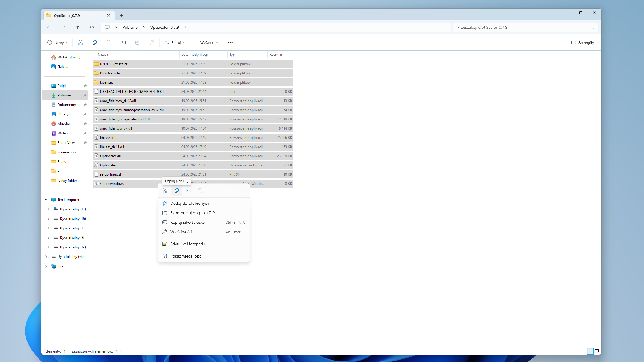Click the Copy icon in context menu

[x=177, y=190]
